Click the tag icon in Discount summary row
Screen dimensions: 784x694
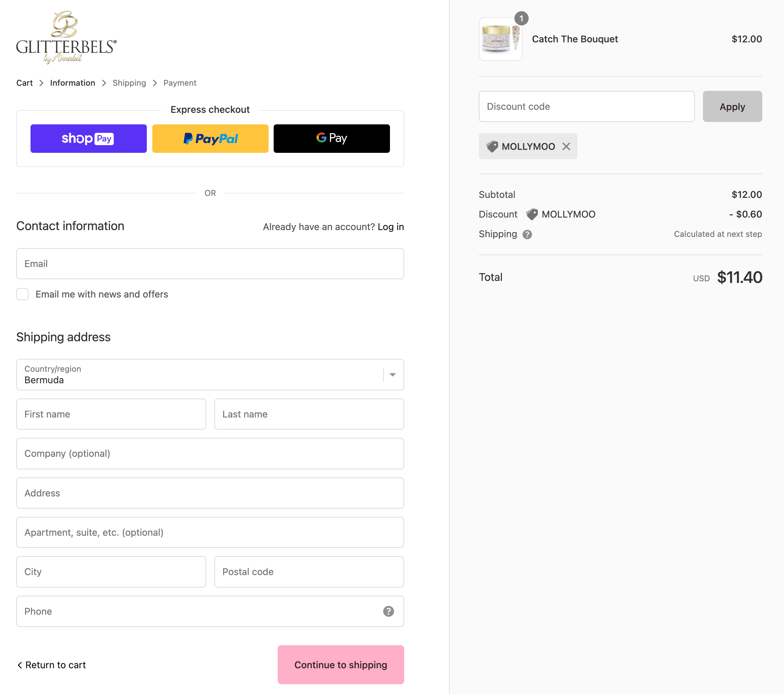(532, 214)
